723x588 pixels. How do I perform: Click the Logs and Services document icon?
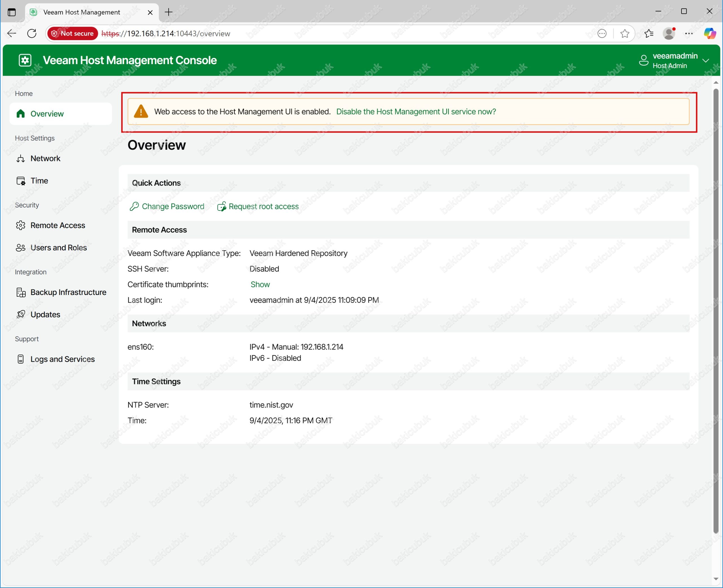pyautogui.click(x=21, y=359)
